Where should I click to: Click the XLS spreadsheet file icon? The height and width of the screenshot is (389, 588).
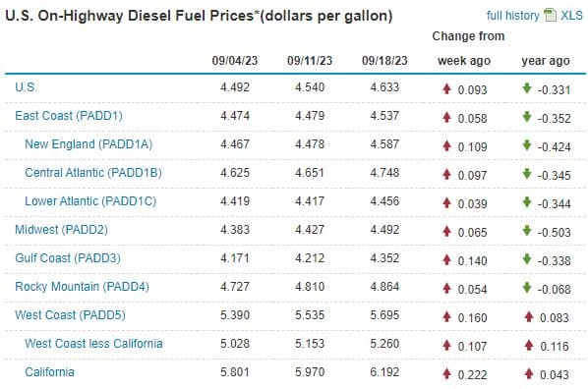tap(550, 15)
